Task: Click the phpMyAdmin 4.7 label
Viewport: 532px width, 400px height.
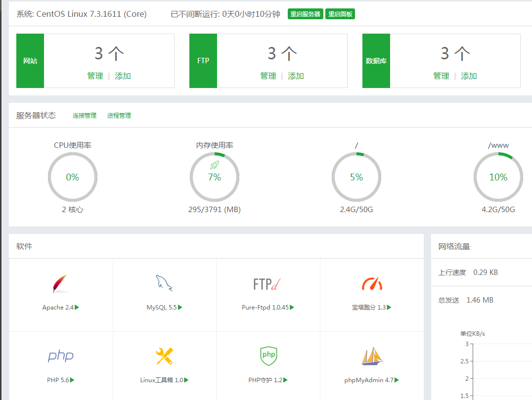Action: pyautogui.click(x=369, y=380)
